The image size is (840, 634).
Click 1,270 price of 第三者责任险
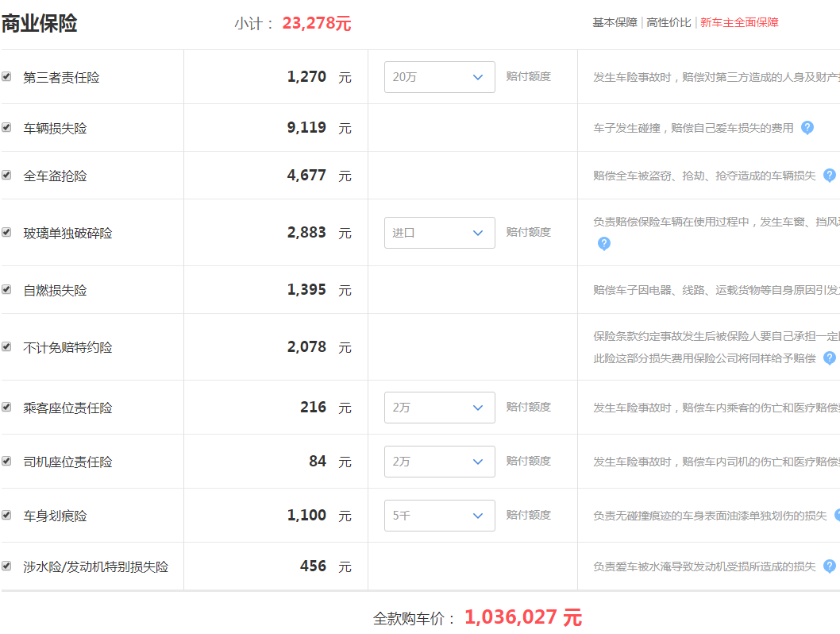coord(306,76)
